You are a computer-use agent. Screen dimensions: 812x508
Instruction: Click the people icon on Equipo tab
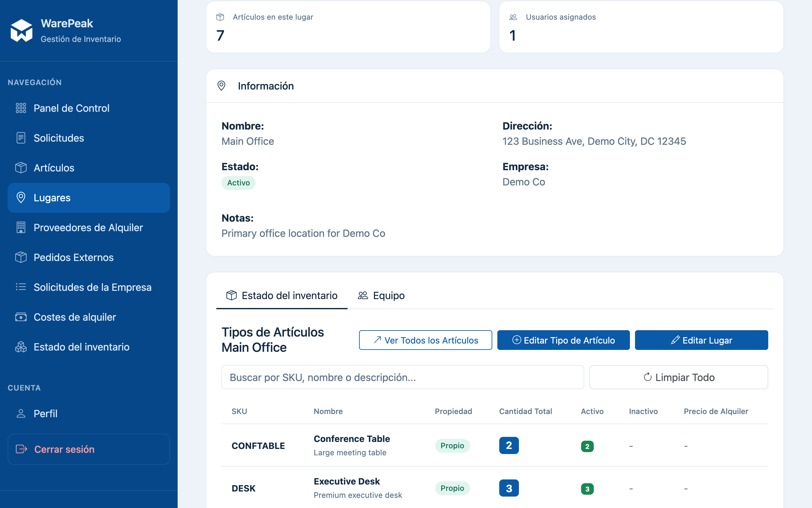(x=363, y=295)
